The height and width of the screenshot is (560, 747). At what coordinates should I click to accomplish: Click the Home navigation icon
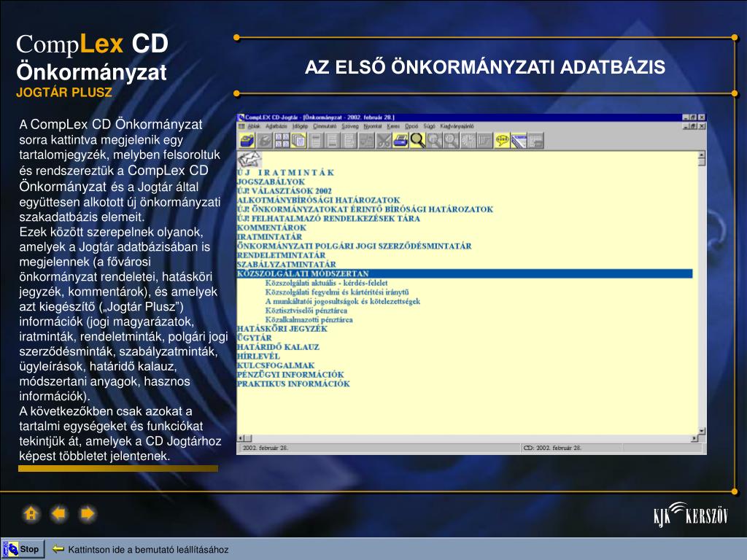pyautogui.click(x=31, y=514)
